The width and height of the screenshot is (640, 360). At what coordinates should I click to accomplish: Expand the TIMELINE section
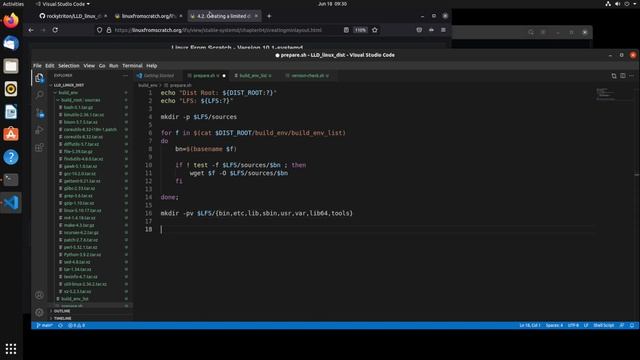[62, 318]
